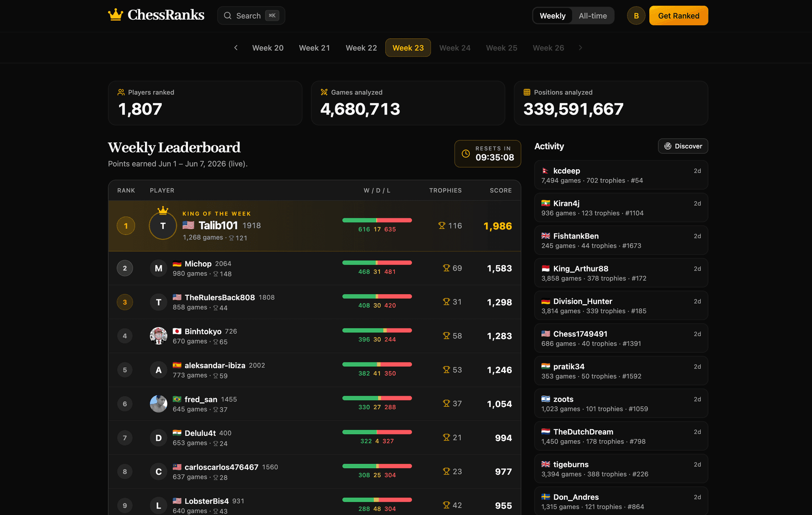Click the Games analyzed crossed swords icon
Image resolution: width=812 pixels, height=515 pixels.
click(x=324, y=92)
